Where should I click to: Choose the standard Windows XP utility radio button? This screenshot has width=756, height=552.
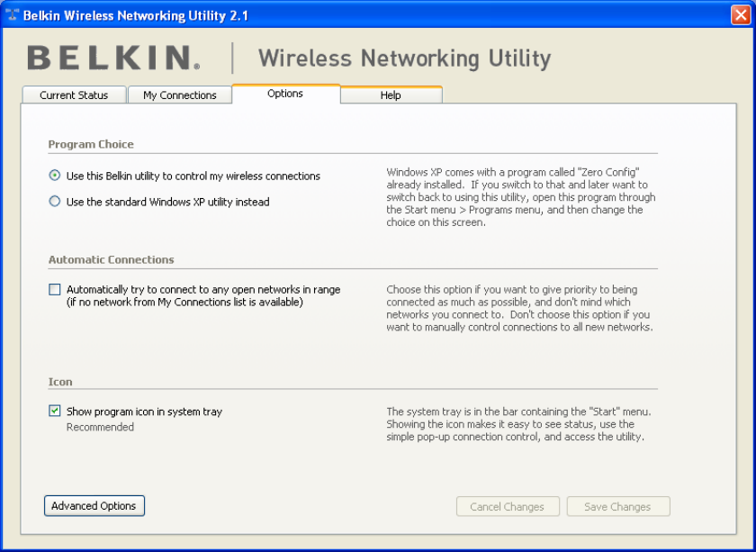click(55, 202)
